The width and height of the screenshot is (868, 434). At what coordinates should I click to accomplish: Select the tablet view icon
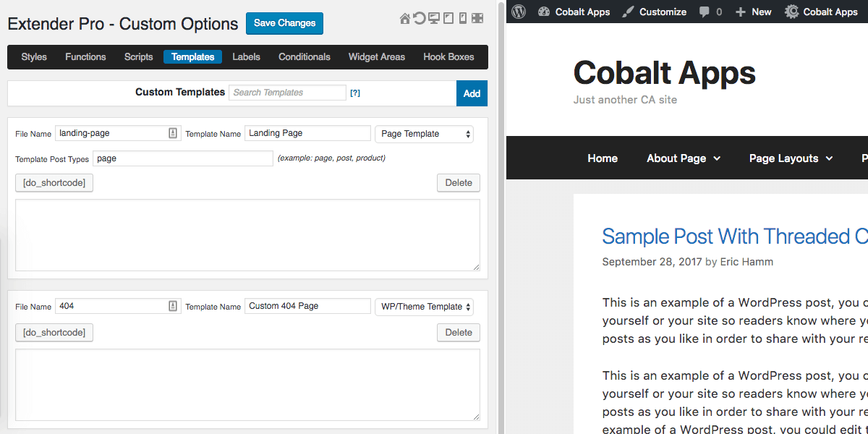point(448,18)
